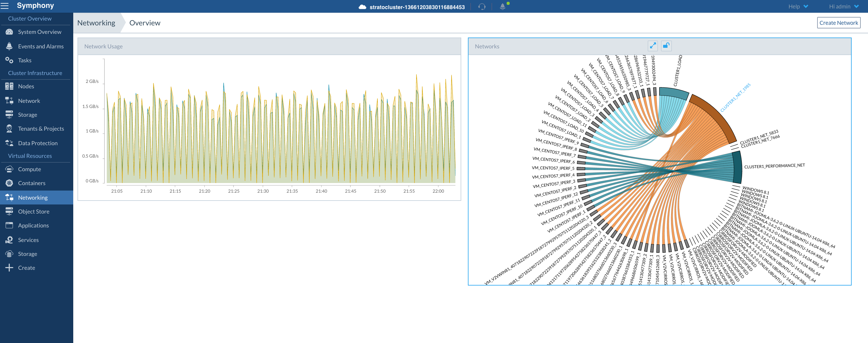Click the support headset icon
The height and width of the screenshot is (343, 868).
coord(482,7)
